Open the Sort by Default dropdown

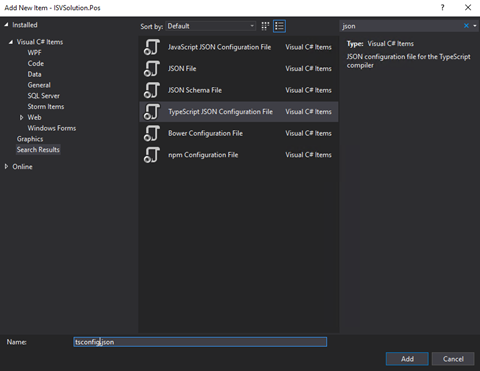[211, 26]
